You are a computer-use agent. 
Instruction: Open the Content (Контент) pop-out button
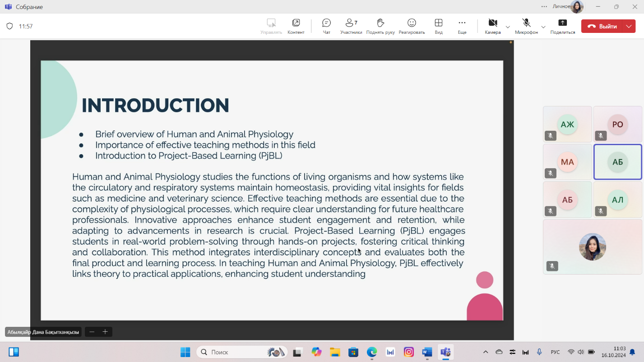point(296,26)
